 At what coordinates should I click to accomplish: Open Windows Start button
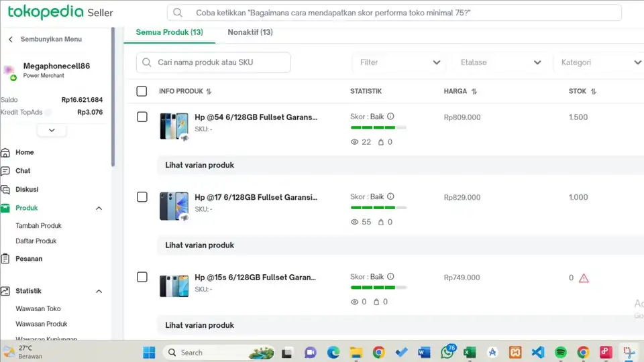point(149,352)
